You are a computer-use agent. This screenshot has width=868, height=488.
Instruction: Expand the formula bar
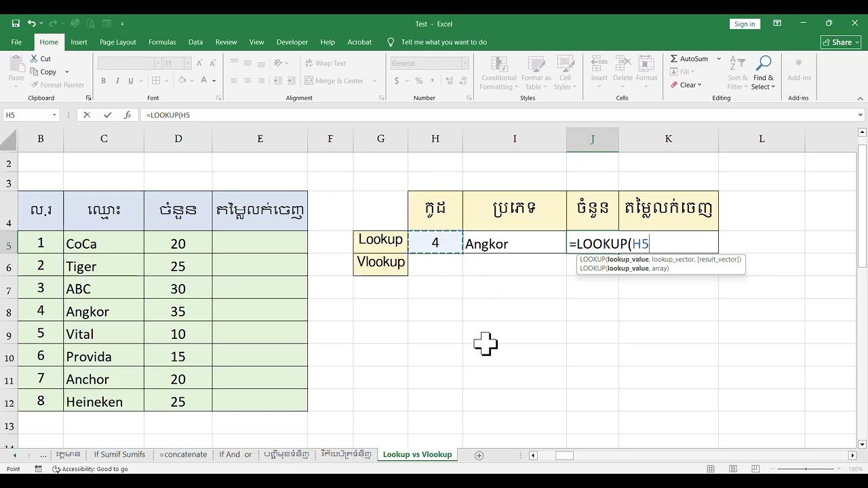pyautogui.click(x=861, y=115)
